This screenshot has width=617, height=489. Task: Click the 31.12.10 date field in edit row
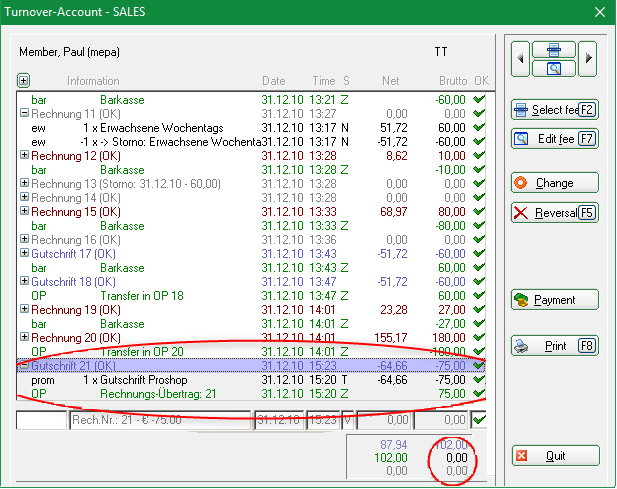pos(279,420)
